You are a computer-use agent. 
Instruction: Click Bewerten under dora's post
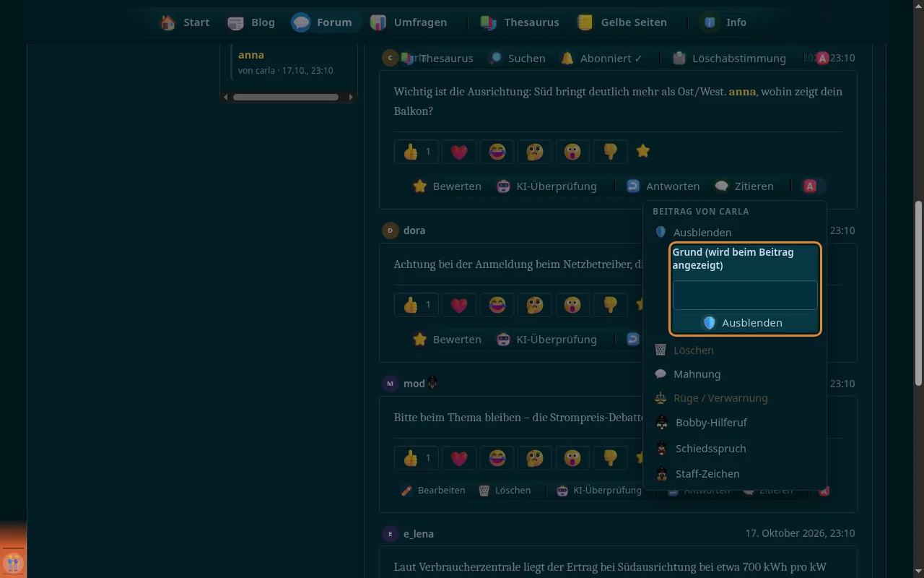pyautogui.click(x=447, y=340)
